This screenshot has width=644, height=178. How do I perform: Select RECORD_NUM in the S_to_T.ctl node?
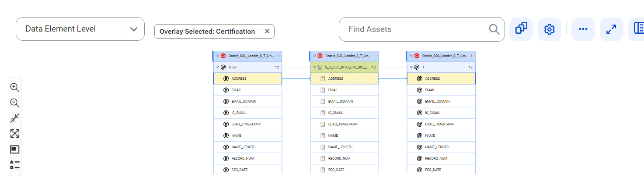(345, 158)
